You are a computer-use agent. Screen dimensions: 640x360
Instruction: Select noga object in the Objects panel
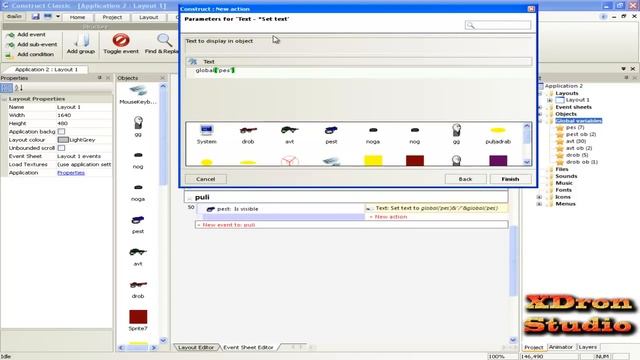pos(138,193)
